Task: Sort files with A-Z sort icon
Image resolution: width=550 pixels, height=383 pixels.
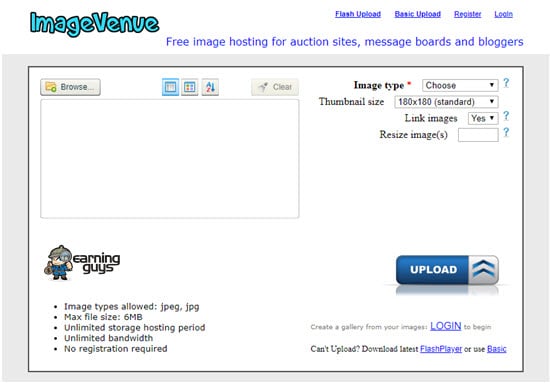Action: pyautogui.click(x=210, y=87)
